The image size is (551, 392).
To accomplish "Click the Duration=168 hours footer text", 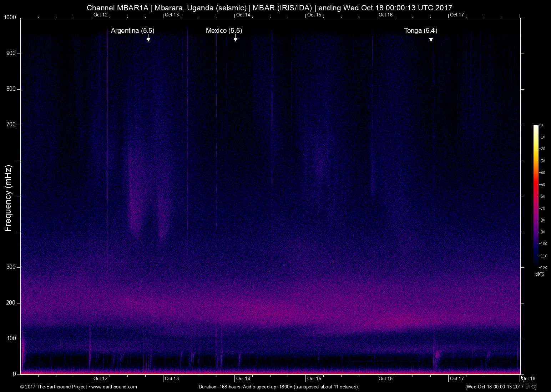I will click(x=221, y=387).
